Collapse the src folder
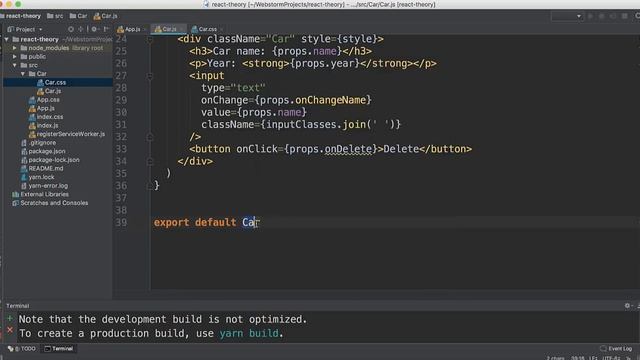The width and height of the screenshot is (640, 360). pos(15,65)
